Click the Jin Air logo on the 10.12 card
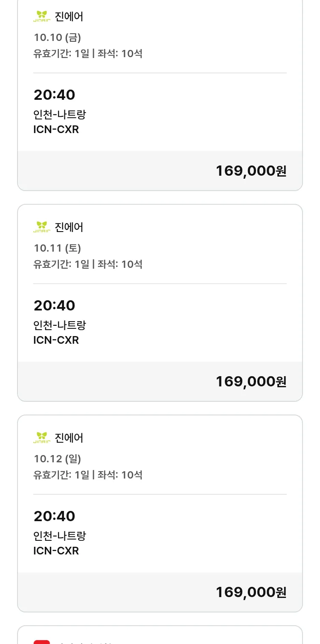This screenshot has height=644, width=320. (42, 438)
